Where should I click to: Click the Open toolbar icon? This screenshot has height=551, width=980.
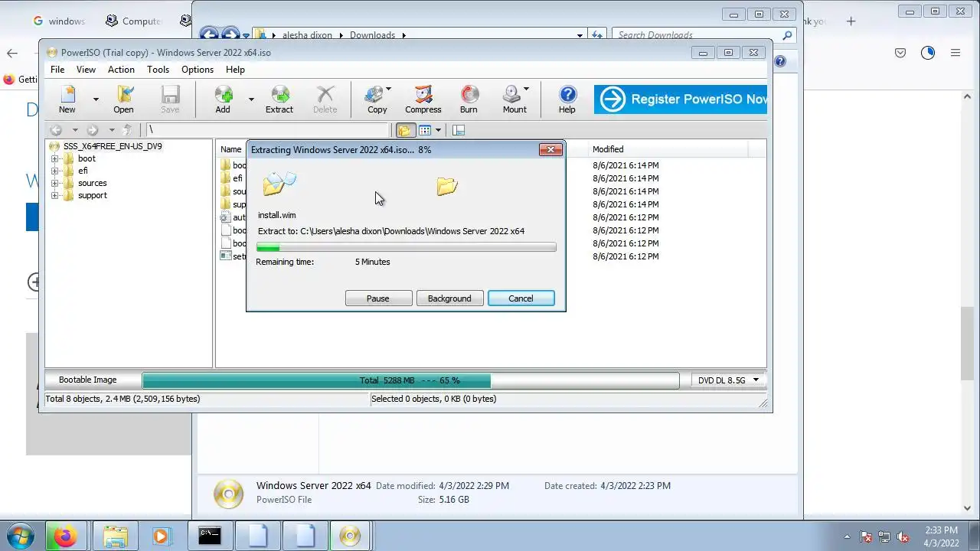click(x=123, y=99)
